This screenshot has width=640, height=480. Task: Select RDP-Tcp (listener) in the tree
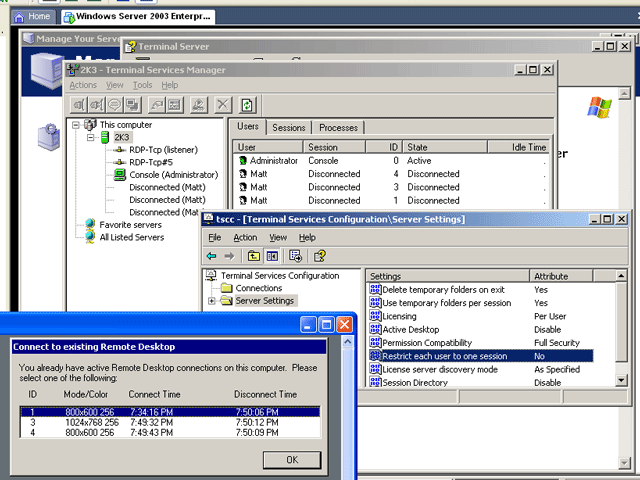click(163, 150)
